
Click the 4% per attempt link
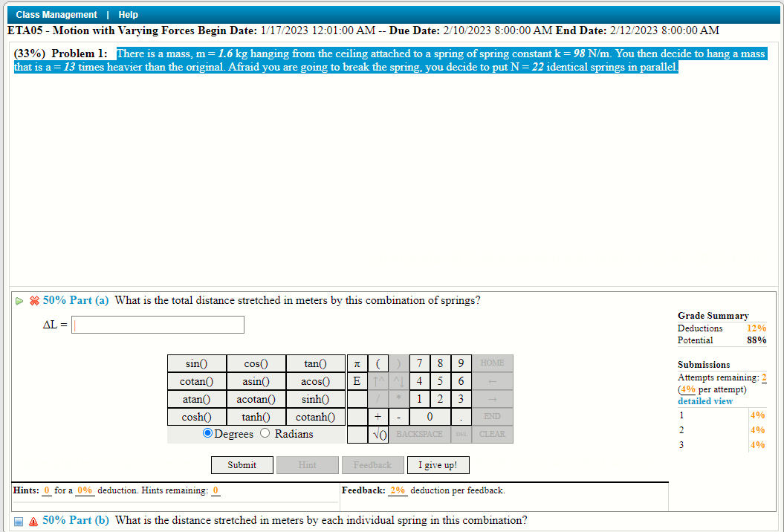pos(688,389)
